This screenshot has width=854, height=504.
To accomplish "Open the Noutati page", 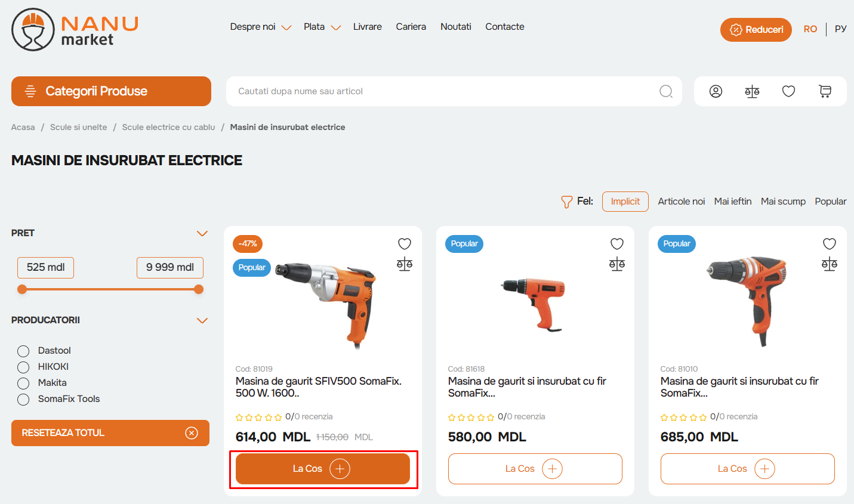I will point(456,27).
